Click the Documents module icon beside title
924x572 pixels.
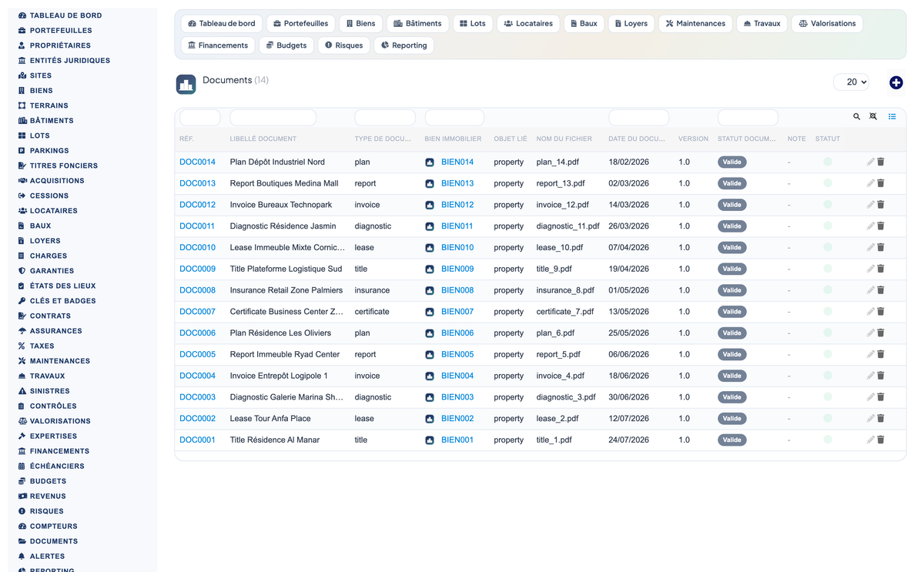[186, 85]
